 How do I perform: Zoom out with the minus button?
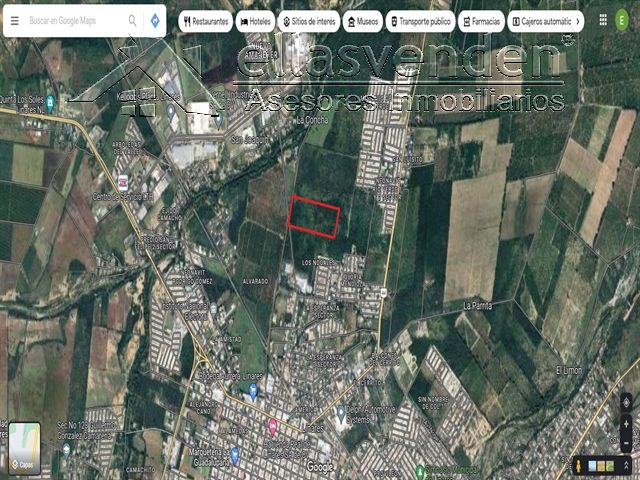pos(626,443)
